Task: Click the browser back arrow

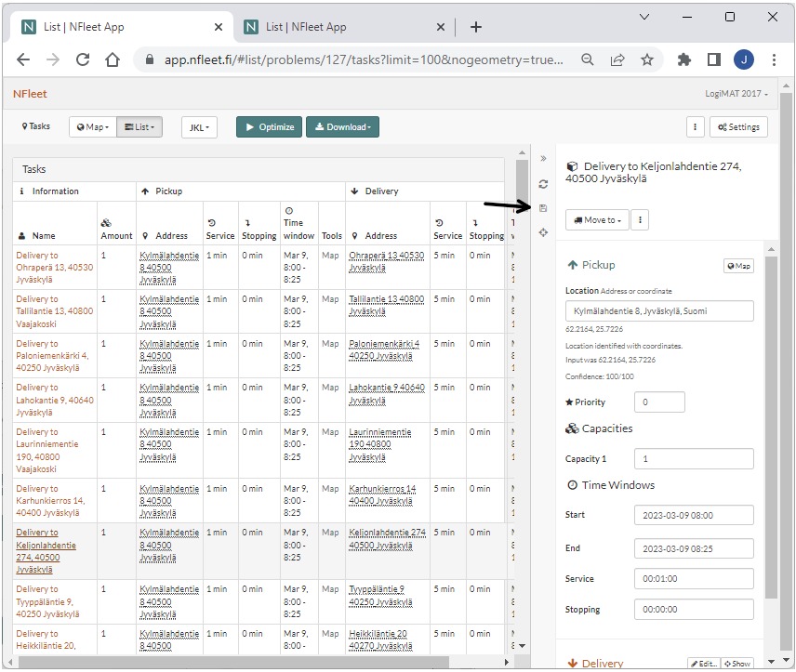Action: (x=23, y=59)
